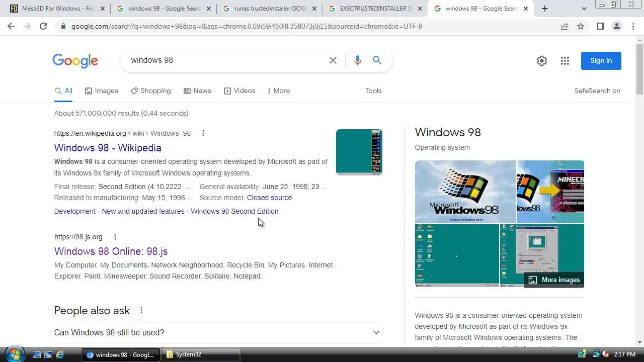Viewport: 644px width, 362px height.
Task: Click the browser back arrow
Action: 11,26
